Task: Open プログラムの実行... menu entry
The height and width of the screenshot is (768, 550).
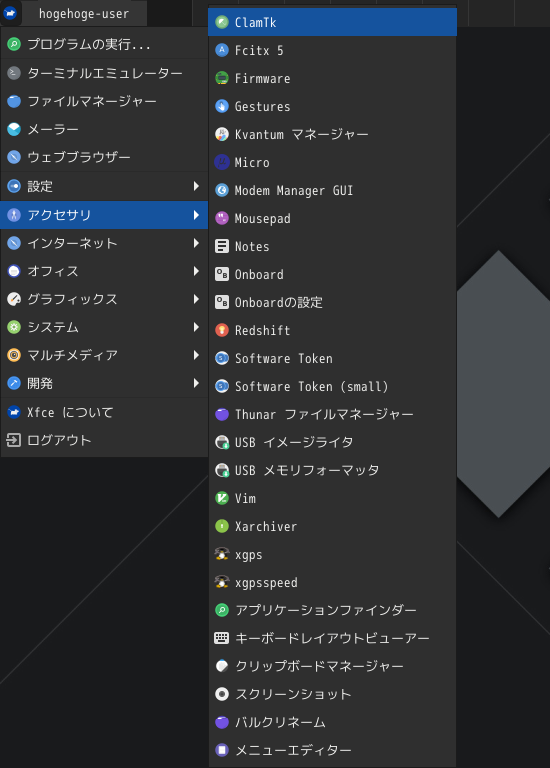Action: 104,45
